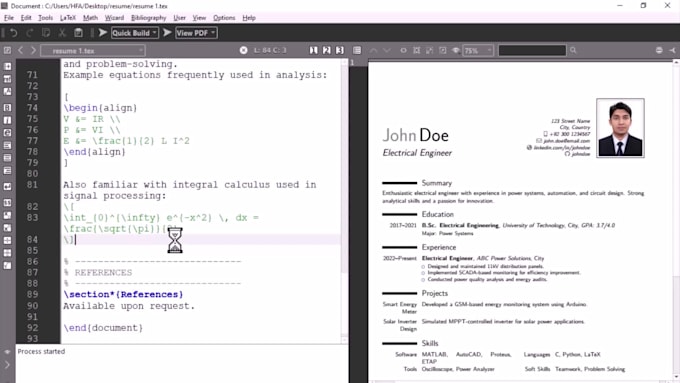Screen dimensions: 680x383
Task: Insert superscript from side toolbar
Action: 7,228
